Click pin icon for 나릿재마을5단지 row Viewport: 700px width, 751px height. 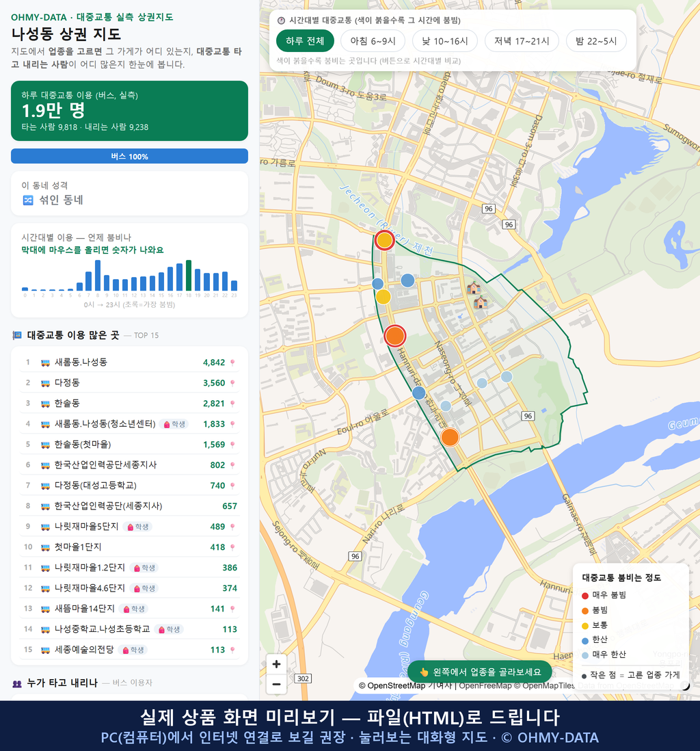232,527
